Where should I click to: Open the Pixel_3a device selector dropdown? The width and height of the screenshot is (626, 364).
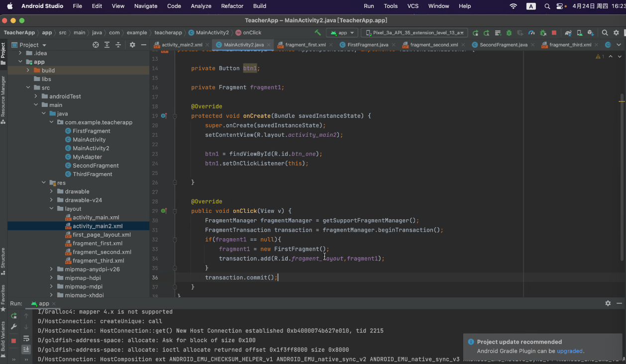pos(415,33)
